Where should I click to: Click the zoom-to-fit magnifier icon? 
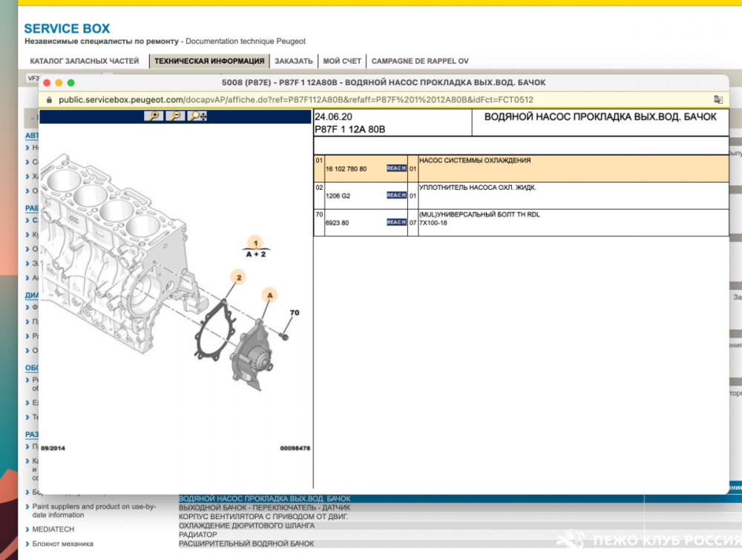[197, 116]
